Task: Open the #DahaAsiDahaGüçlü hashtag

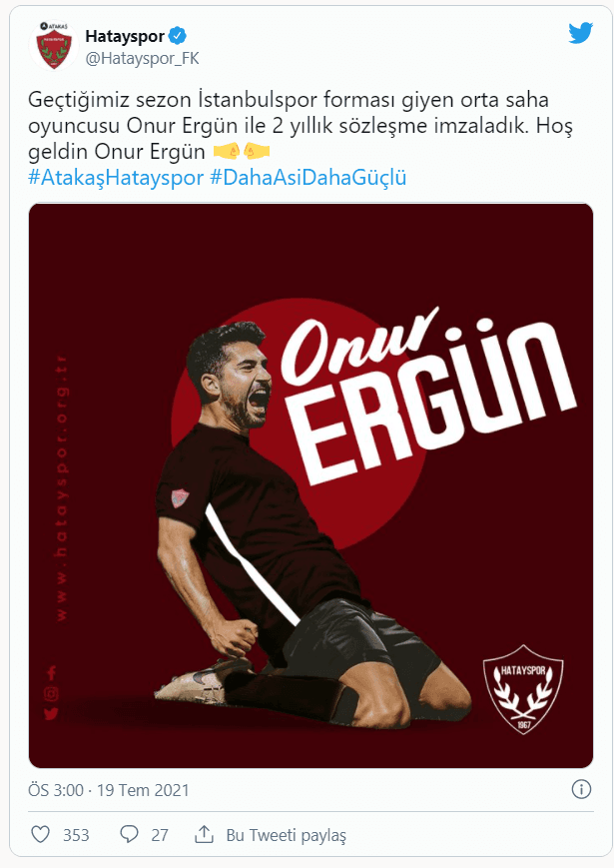Action: pyautogui.click(x=308, y=178)
